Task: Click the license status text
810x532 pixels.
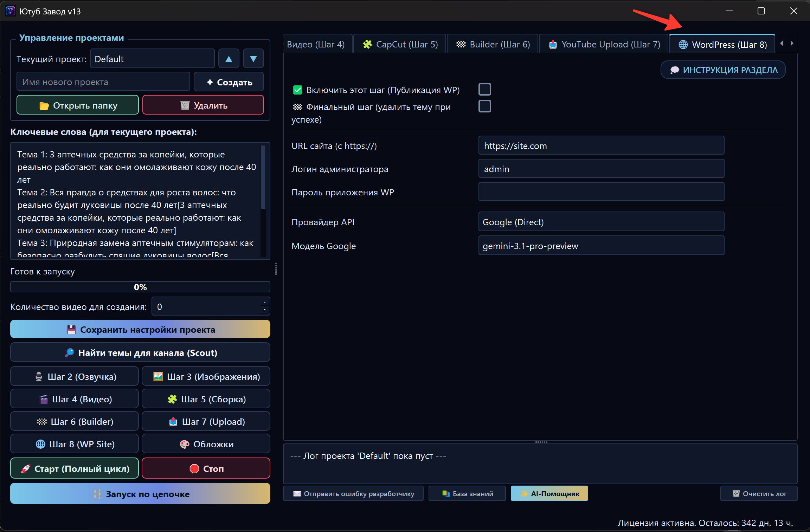Action: point(705,523)
